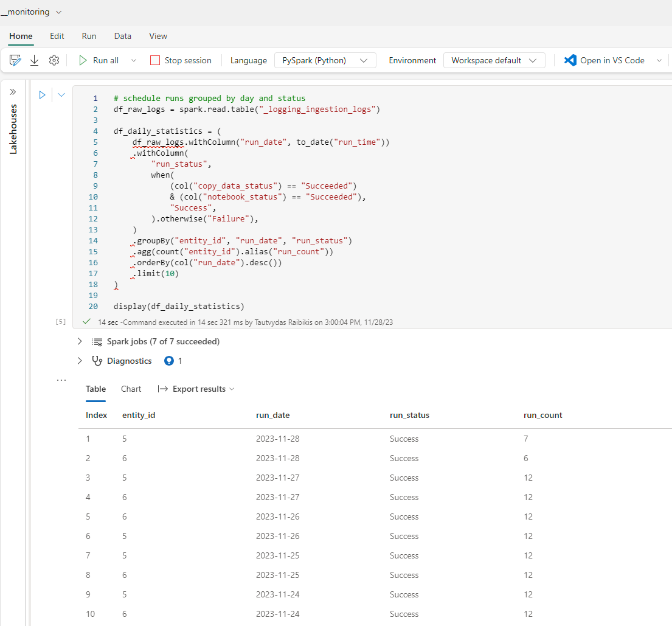
Task: Click run_date 2023-11-28 in row 2
Action: (278, 458)
